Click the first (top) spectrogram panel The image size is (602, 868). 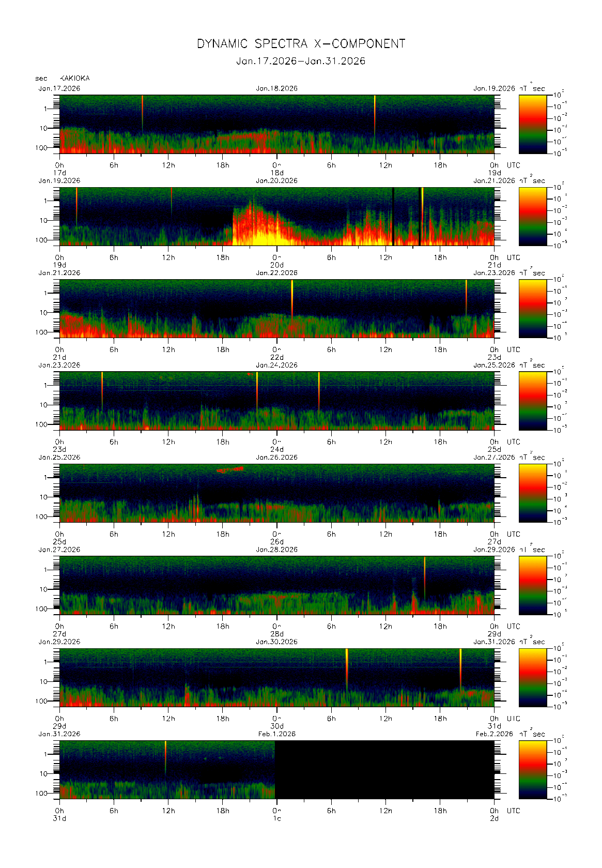pos(276,124)
